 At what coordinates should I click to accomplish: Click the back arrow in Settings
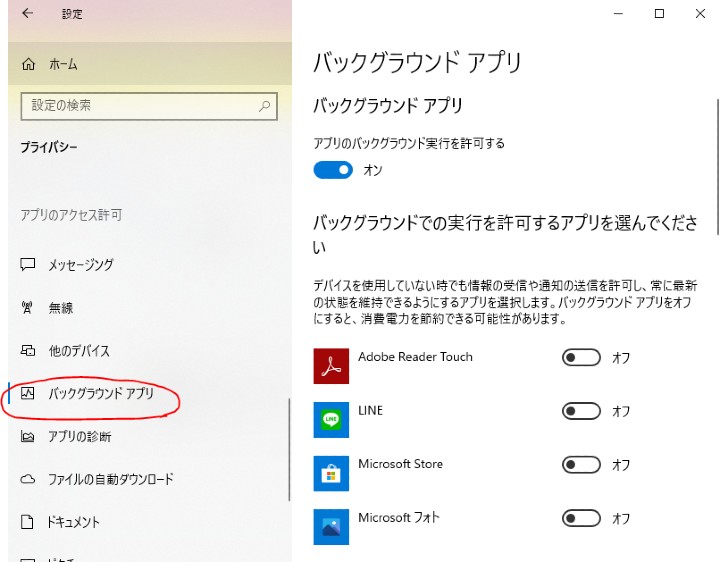click(x=28, y=13)
